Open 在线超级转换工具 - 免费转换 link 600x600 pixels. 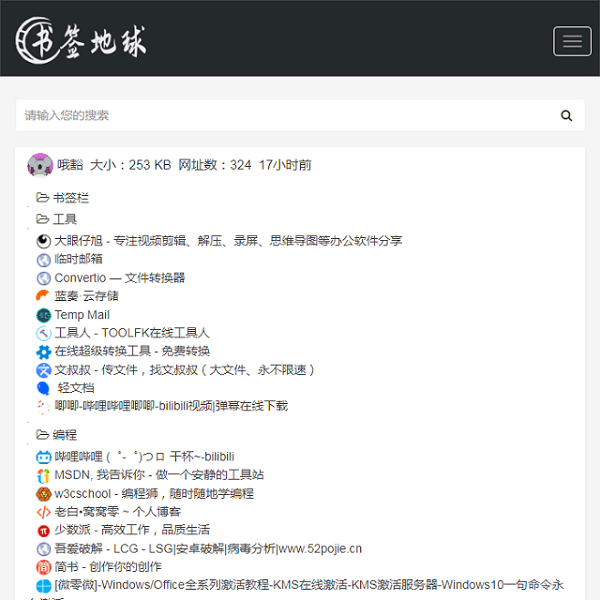(132, 351)
